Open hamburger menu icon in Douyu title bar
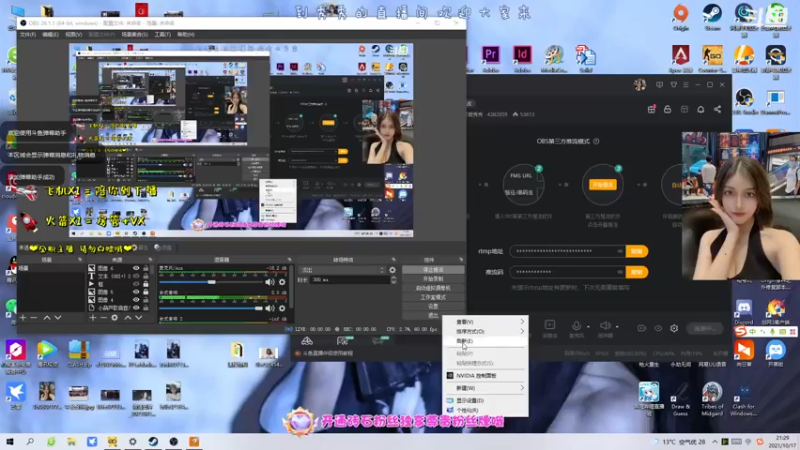Viewport: 800px width, 450px height. click(x=686, y=85)
